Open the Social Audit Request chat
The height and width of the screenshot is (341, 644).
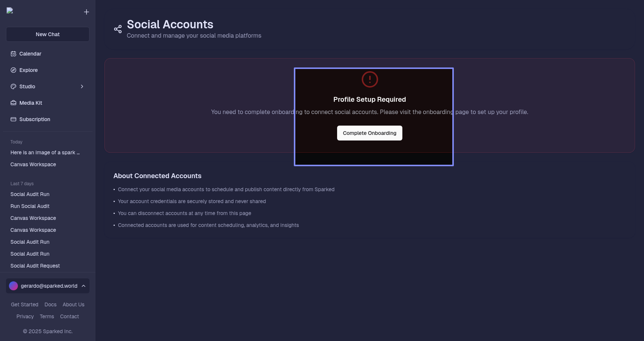pyautogui.click(x=35, y=266)
